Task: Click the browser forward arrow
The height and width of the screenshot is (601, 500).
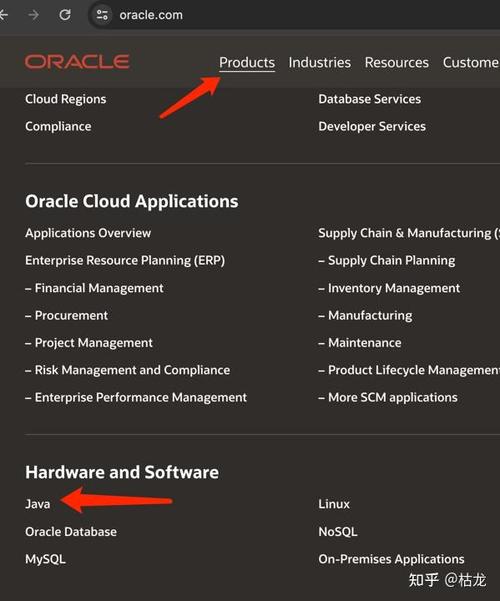Action: pos(34,15)
